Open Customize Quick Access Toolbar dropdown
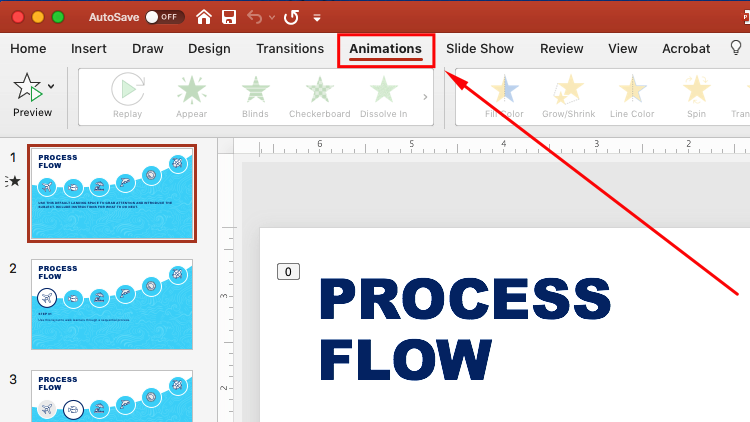 (318, 18)
